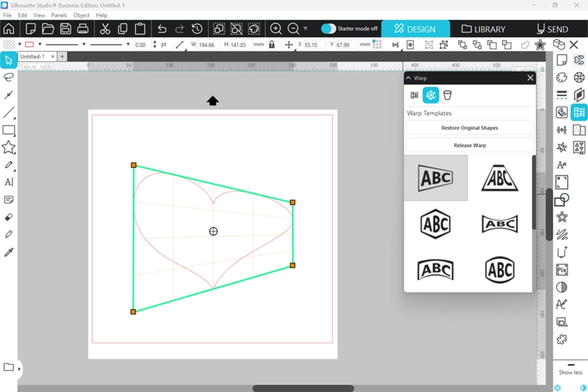Click the Cut scissors icon
Screen dimensions: 588x392
coord(104,29)
